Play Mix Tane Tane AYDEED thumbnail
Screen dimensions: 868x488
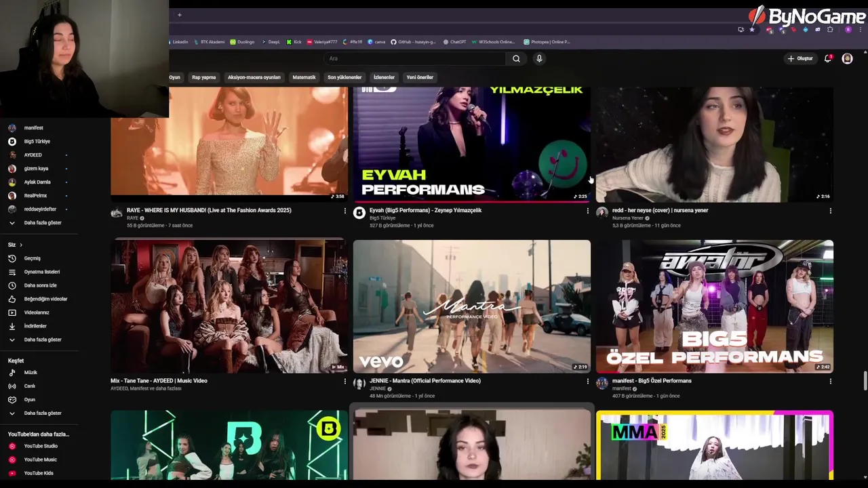(229, 306)
